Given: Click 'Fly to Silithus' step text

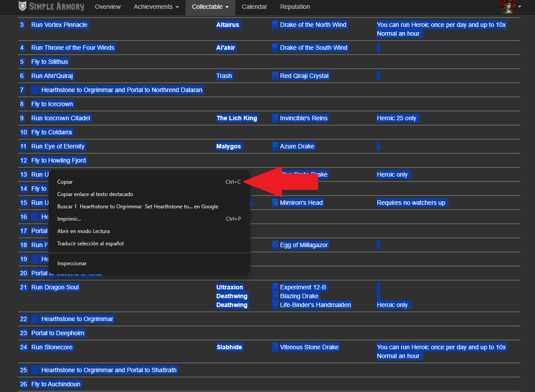Looking at the screenshot, I should click(x=50, y=62).
